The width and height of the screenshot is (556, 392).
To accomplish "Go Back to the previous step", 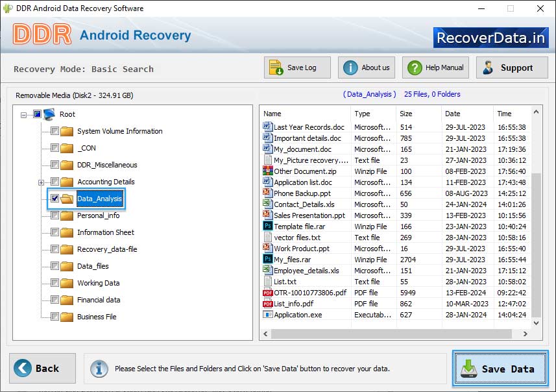I will point(43,368).
